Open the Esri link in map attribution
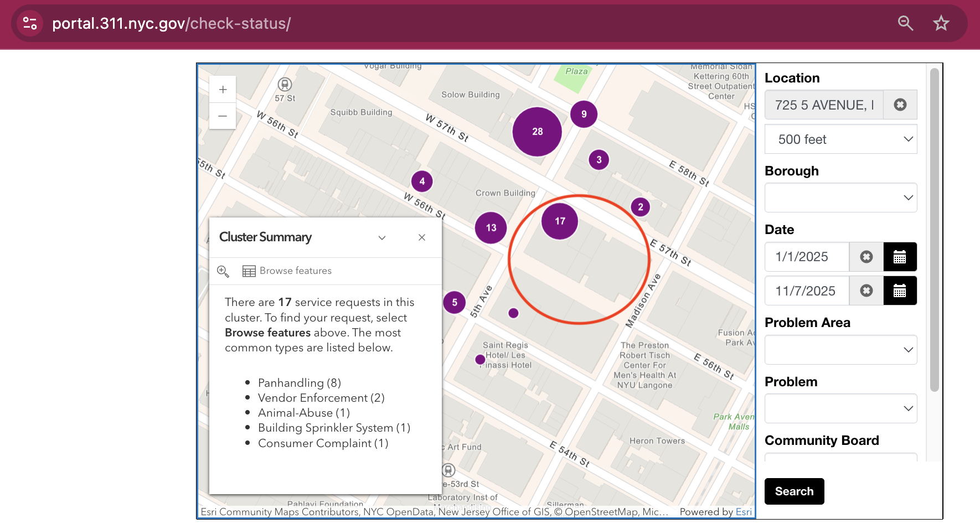980x529 pixels. [744, 512]
